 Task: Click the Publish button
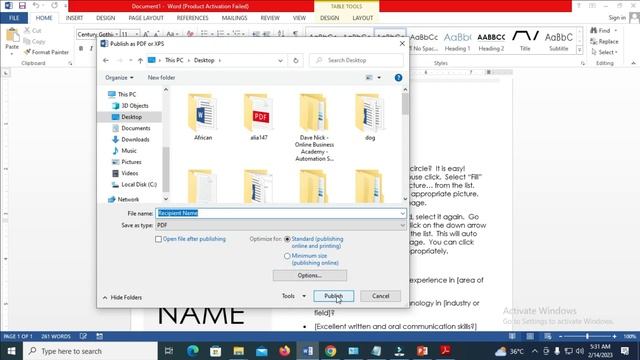pos(333,296)
